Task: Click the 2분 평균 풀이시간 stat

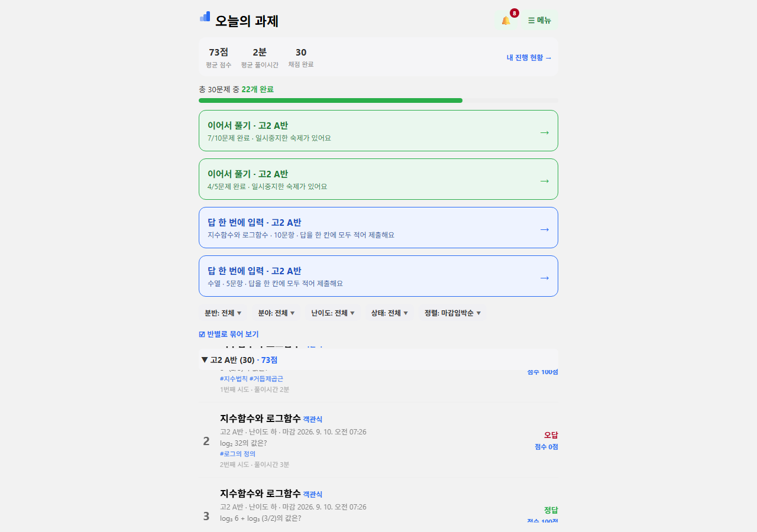Action: point(260,57)
